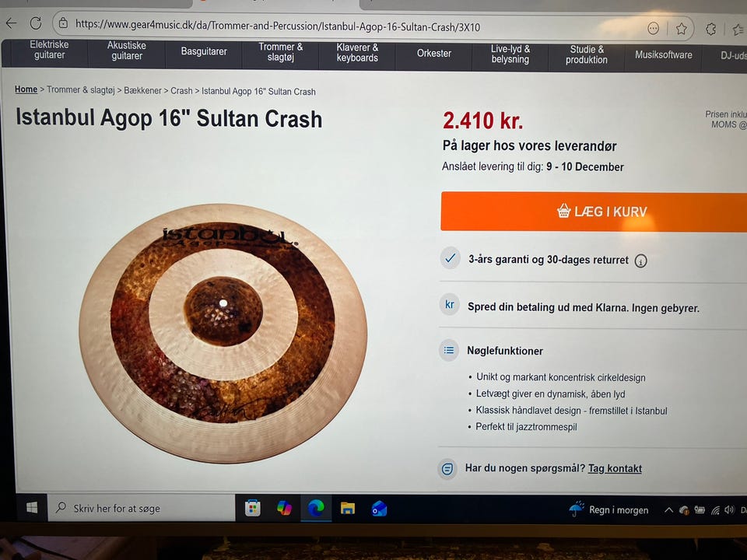Open File Explorer from the taskbar
Image resolution: width=747 pixels, height=560 pixels.
(348, 509)
